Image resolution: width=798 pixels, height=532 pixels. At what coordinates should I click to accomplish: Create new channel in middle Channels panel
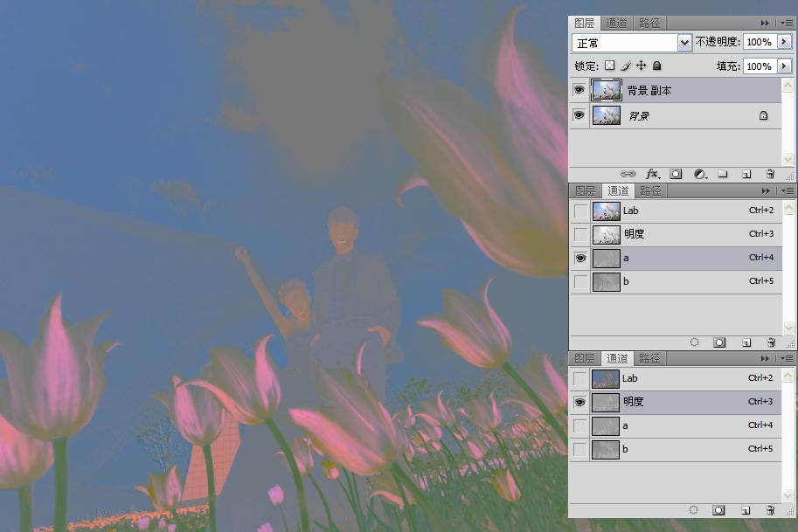click(746, 342)
